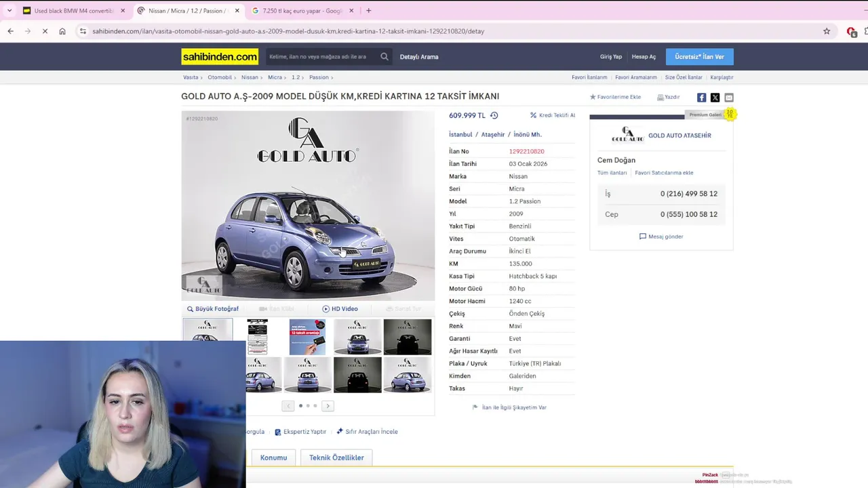Click browser home icon

coord(62,31)
